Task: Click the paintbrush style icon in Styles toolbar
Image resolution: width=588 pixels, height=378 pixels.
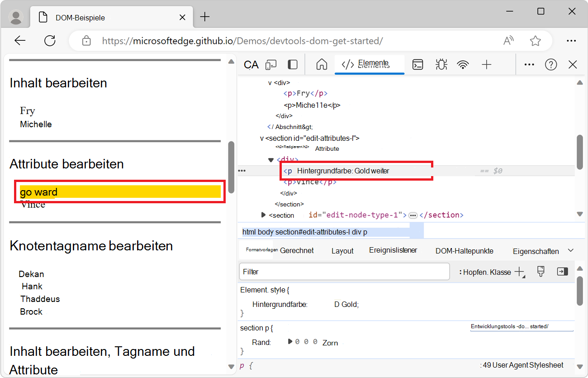Action: point(541,272)
